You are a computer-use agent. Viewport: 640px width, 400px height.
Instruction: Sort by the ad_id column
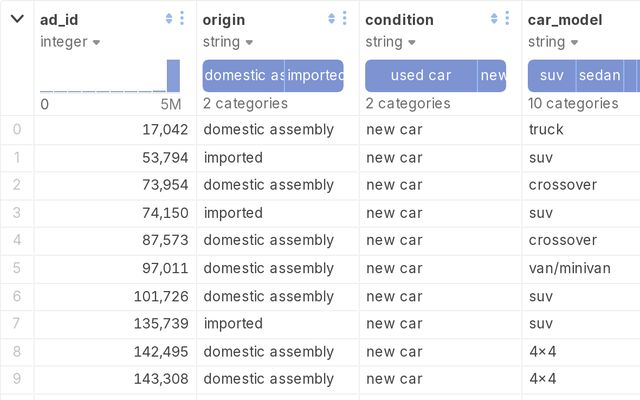coord(169,19)
